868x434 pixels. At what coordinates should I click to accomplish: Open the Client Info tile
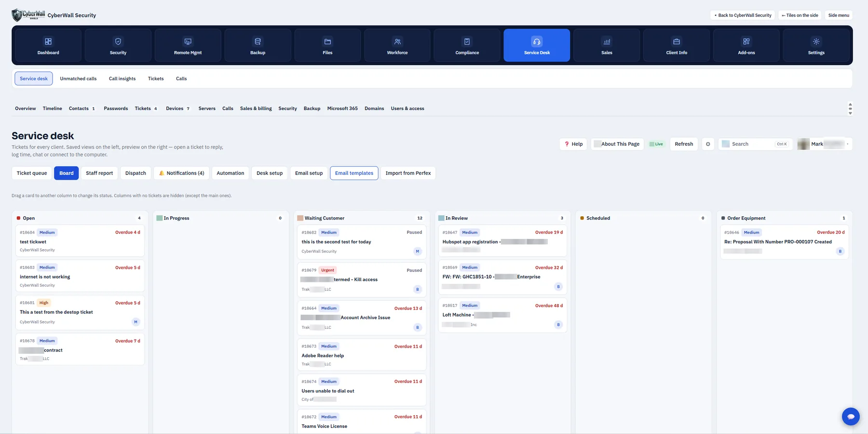(x=677, y=45)
